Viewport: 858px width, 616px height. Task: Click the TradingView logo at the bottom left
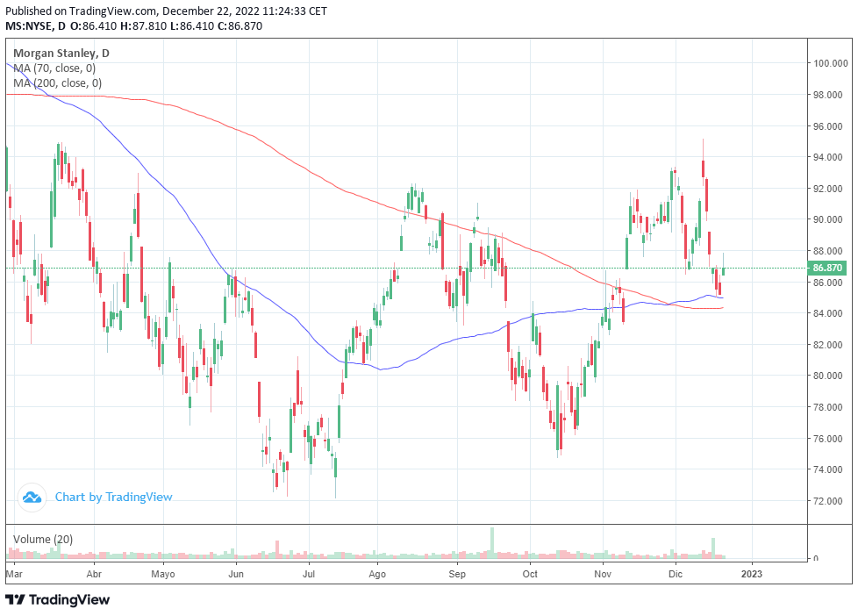pos(57,599)
